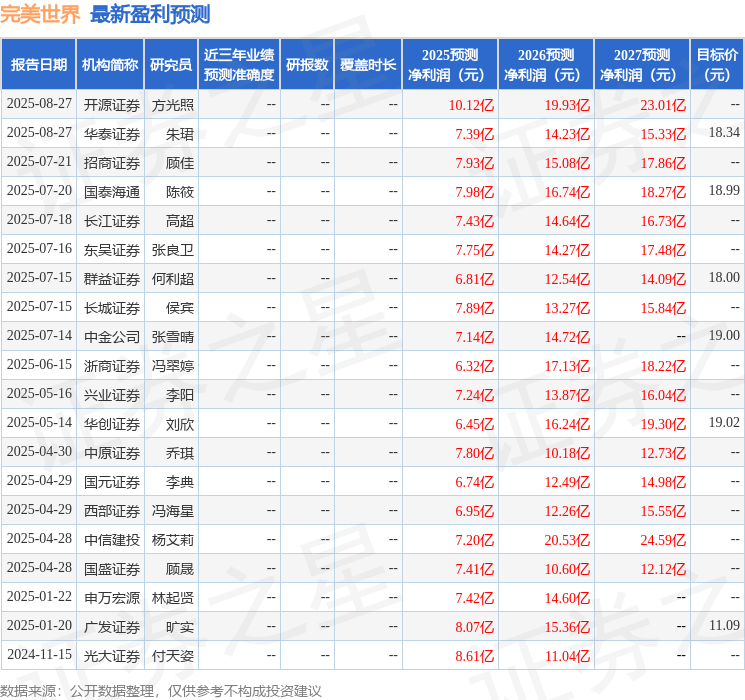
Task: Click analyst name 冯海星
Action: [172, 511]
